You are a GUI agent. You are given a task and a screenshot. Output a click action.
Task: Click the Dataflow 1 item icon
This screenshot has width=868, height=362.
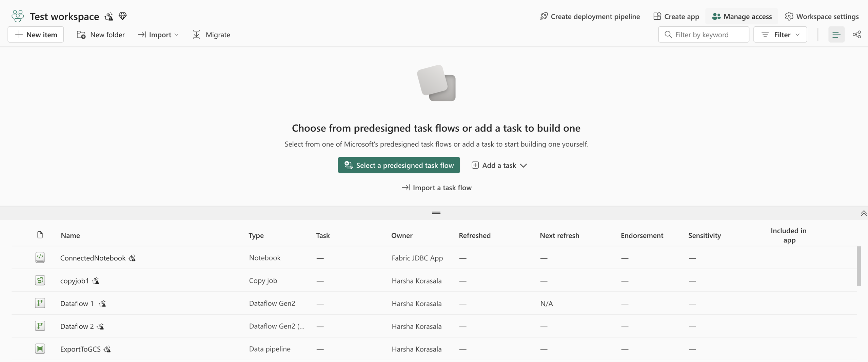(40, 303)
